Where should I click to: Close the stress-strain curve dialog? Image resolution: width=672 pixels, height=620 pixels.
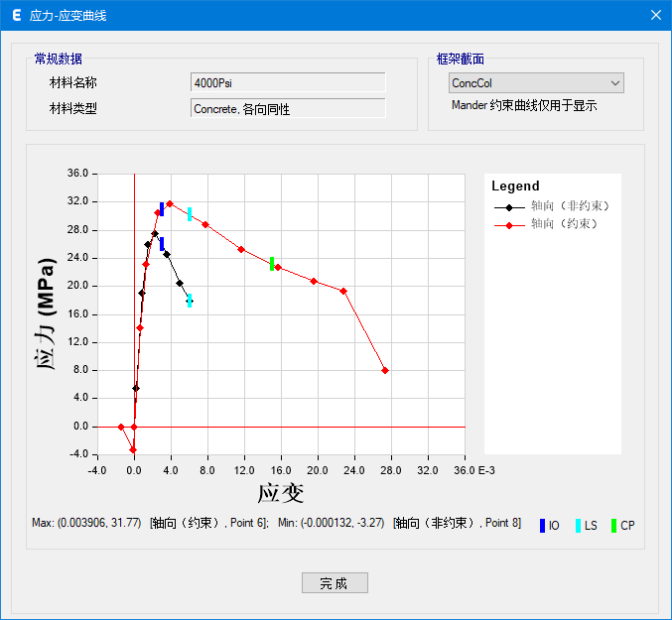654,15
